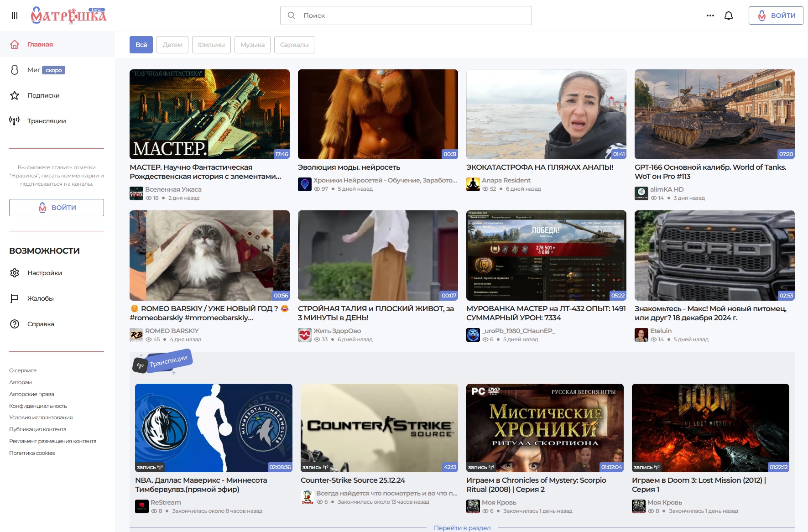Image resolution: width=808 pixels, height=532 pixels.
Task: Toggle the sidebar hamburger menu icon
Action: tap(15, 16)
